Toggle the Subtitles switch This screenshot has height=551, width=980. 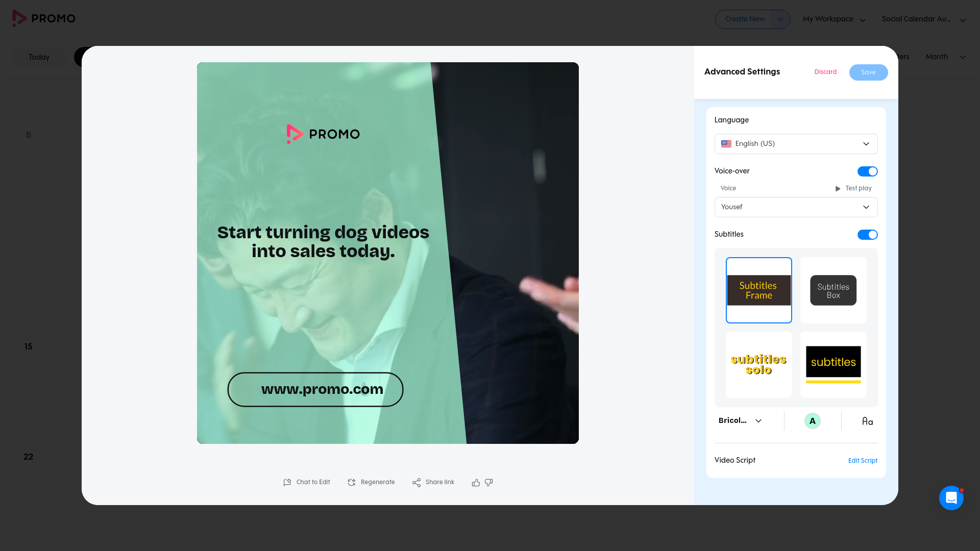tap(867, 235)
